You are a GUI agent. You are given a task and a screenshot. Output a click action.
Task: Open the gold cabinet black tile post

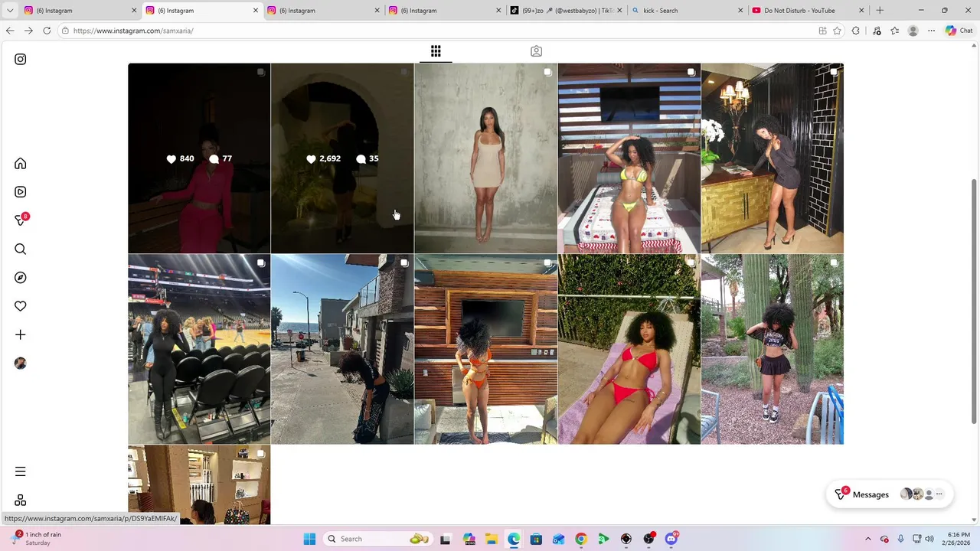pyautogui.click(x=772, y=158)
